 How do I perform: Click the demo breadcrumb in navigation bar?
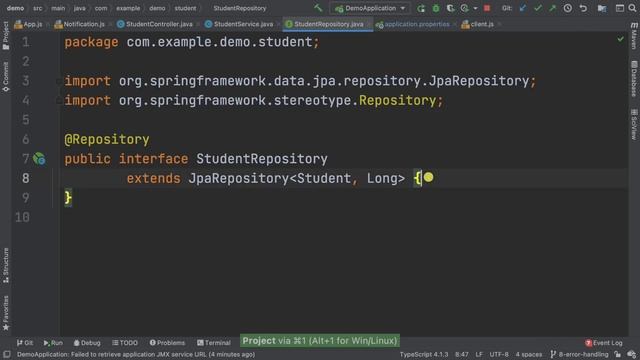[x=15, y=8]
